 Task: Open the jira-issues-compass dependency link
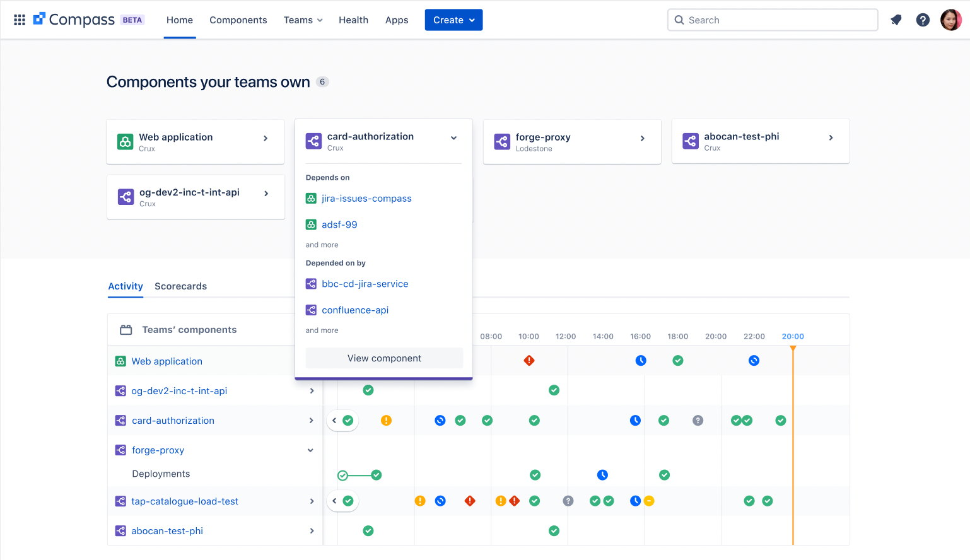366,198
